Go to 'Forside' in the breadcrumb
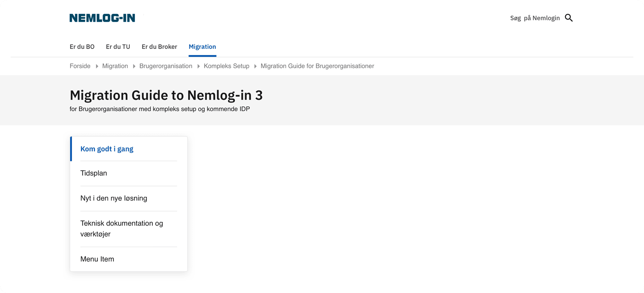Viewport: 644px width, 293px height. point(80,66)
